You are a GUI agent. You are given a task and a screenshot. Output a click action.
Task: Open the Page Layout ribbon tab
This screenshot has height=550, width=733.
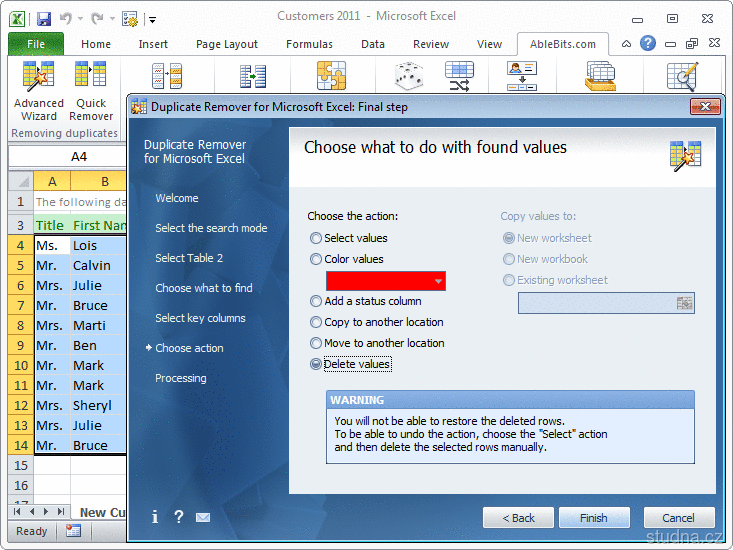tap(227, 44)
